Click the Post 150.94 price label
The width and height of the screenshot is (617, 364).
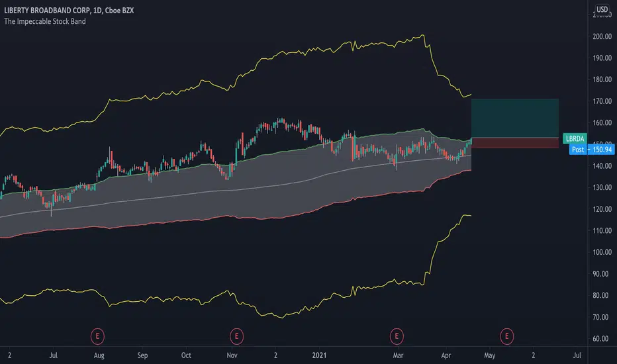tap(592, 150)
